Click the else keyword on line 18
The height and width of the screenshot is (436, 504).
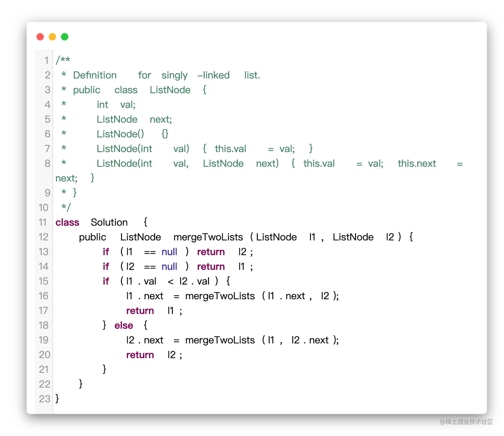tap(124, 325)
